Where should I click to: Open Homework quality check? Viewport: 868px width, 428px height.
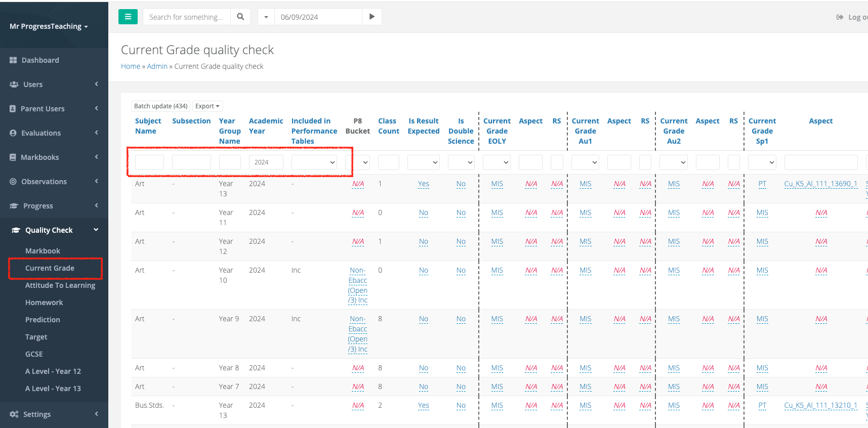point(44,303)
